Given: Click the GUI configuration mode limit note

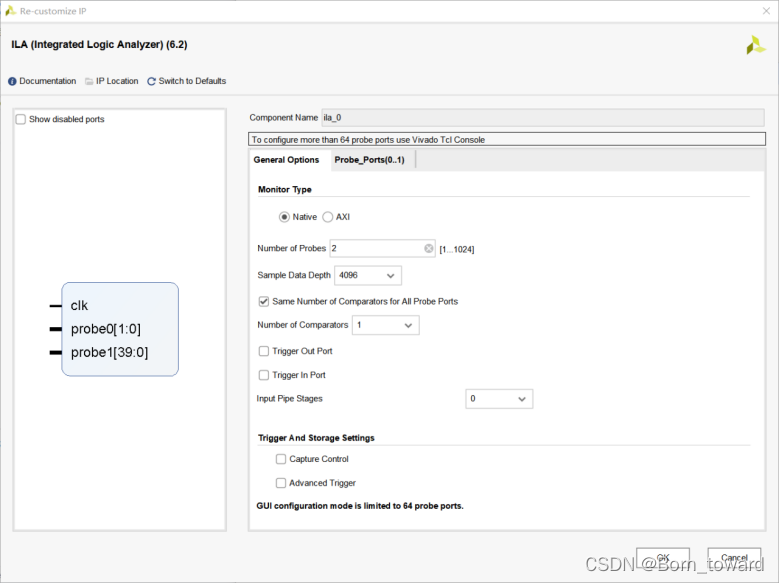Looking at the screenshot, I should [x=360, y=506].
